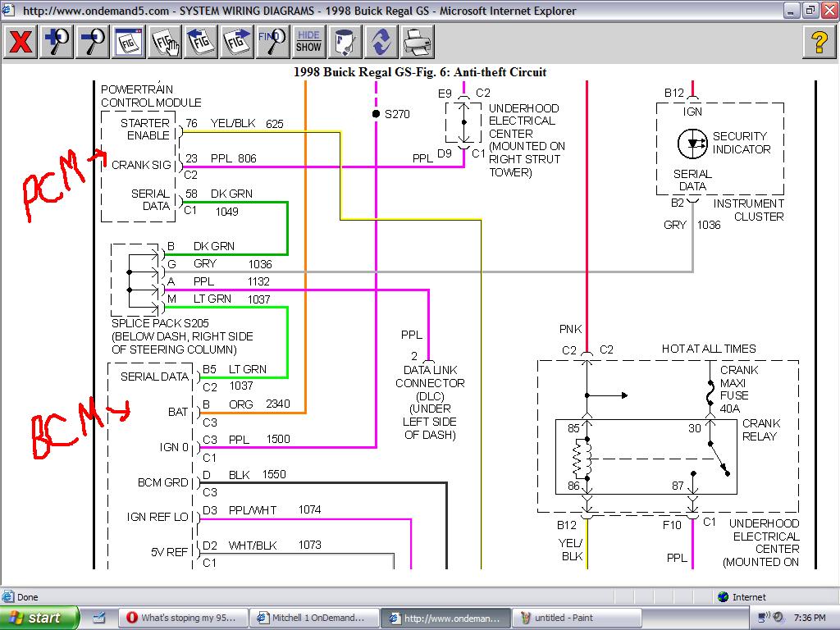The width and height of the screenshot is (840, 630).
Task: Click the CRANK SIG label
Action: point(141,165)
